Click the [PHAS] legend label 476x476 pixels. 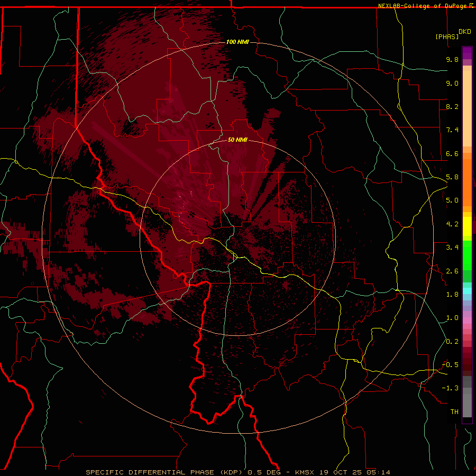[x=447, y=36]
